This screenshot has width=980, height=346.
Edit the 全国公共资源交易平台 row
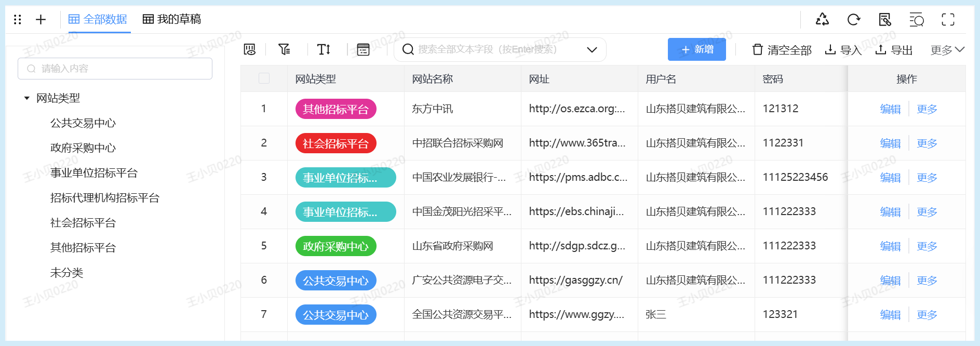[x=890, y=315]
